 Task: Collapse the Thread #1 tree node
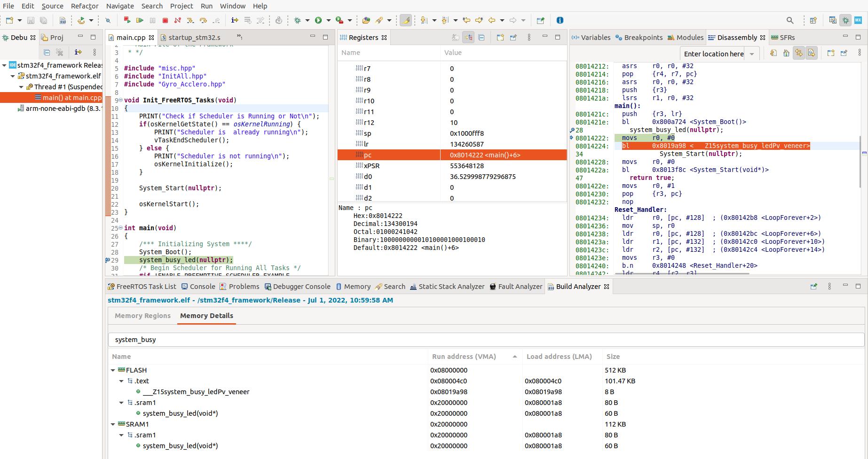point(21,87)
